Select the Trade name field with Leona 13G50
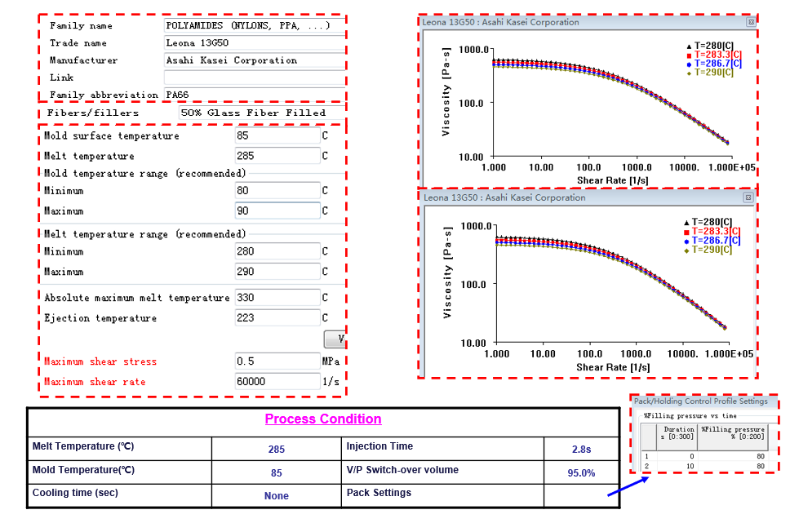 pos(255,42)
